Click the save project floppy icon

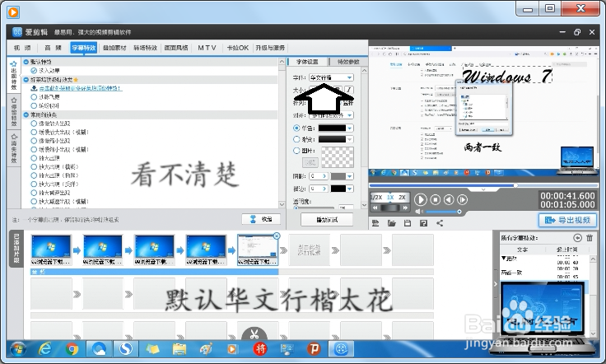tap(408, 223)
